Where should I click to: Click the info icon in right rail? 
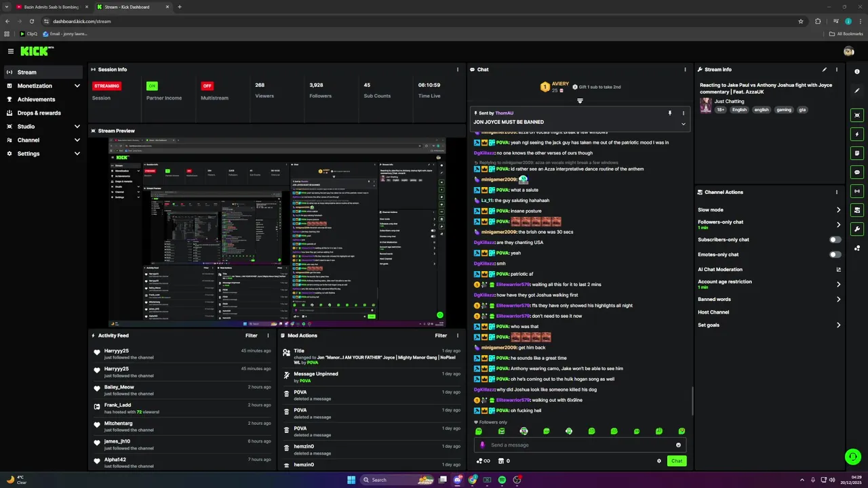pyautogui.click(x=857, y=72)
